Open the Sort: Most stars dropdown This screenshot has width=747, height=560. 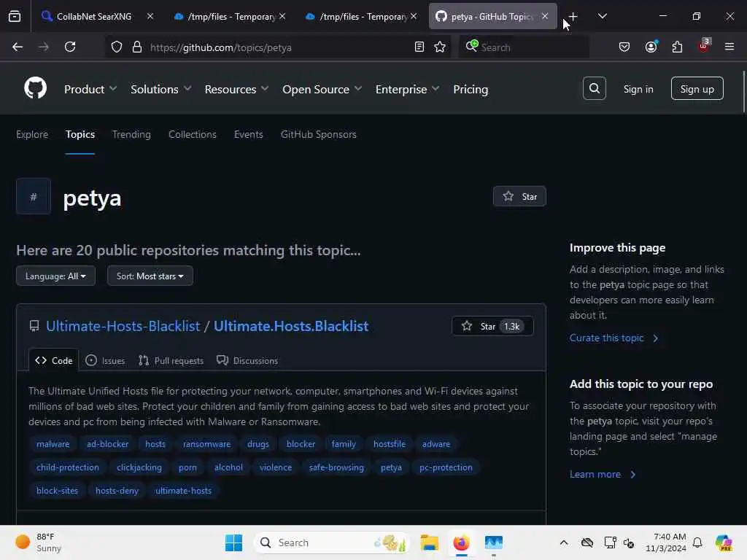[150, 276]
